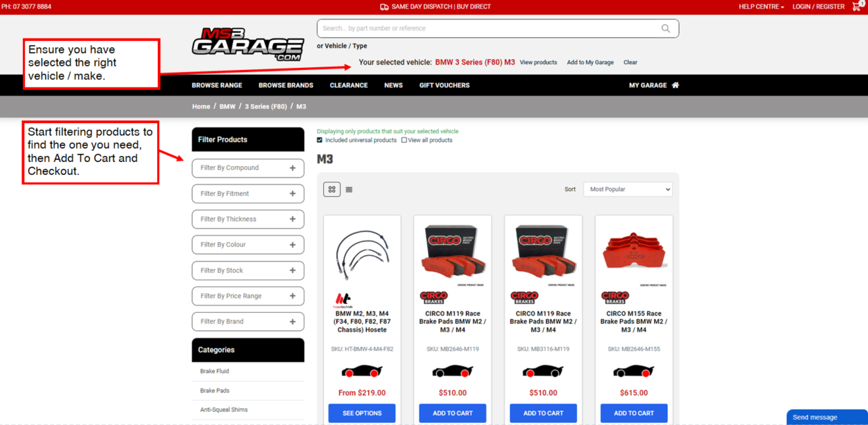Open CIRCO MB2646-M119 product thumbnail
The height and width of the screenshot is (425, 868).
click(x=453, y=254)
